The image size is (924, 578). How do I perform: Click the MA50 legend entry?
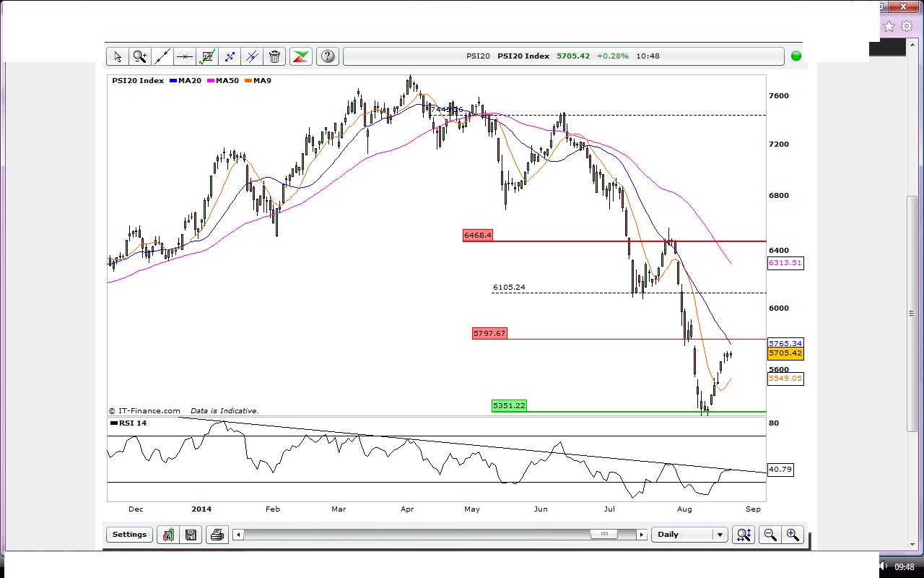223,81
